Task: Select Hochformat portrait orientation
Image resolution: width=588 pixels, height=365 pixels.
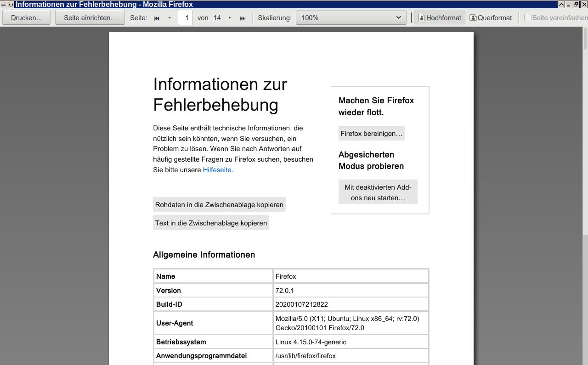Action: coord(440,18)
